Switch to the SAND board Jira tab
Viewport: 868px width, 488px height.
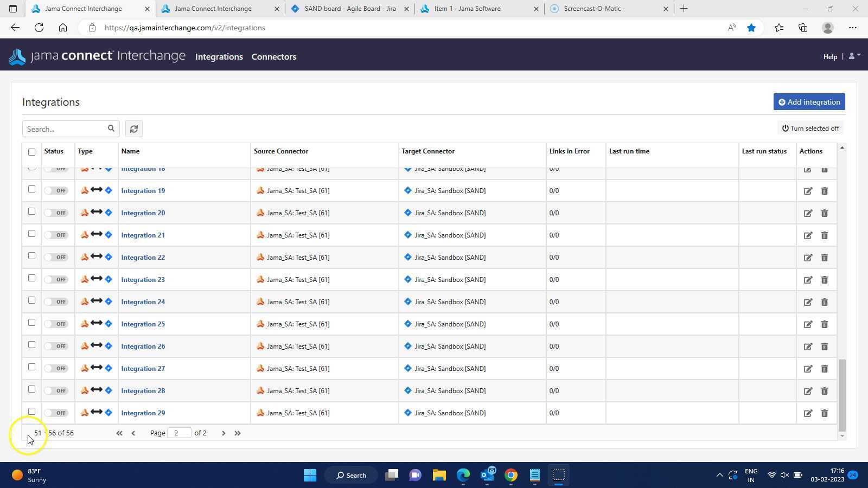[349, 8]
